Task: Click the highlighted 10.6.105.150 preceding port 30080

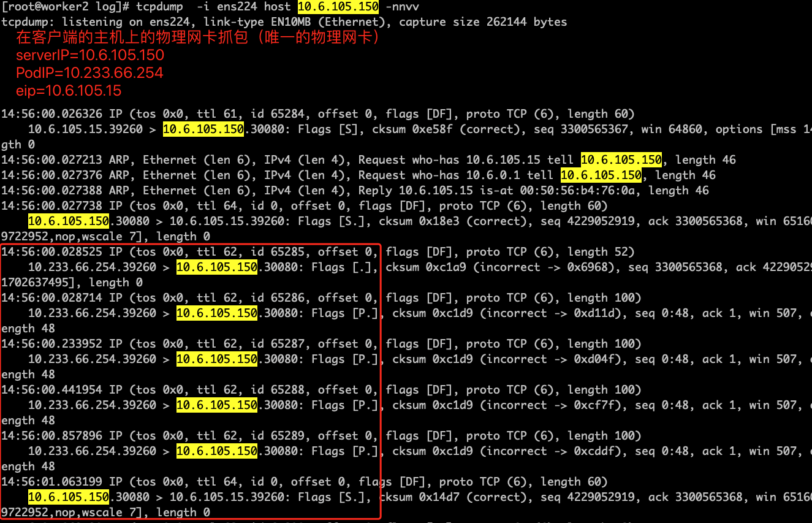Action: (x=203, y=129)
